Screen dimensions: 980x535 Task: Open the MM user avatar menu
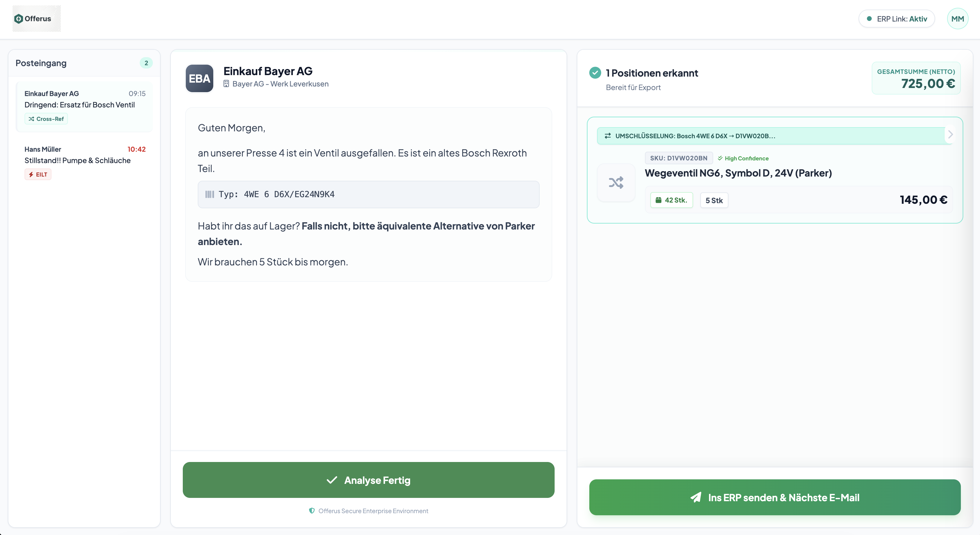tap(958, 18)
